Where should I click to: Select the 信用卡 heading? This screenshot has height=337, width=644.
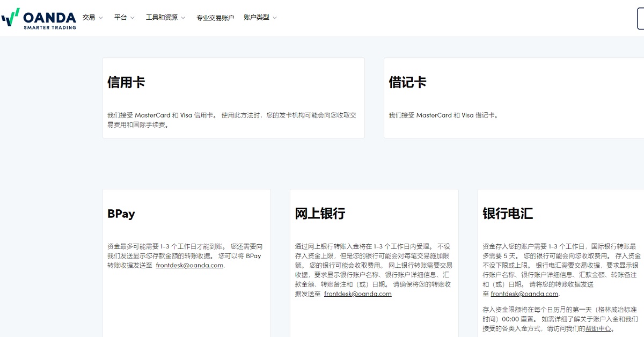126,82
